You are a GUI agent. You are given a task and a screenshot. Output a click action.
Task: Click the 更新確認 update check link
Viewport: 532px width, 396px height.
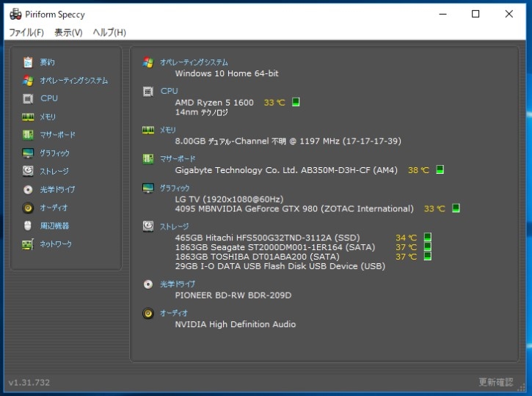pyautogui.click(x=496, y=382)
